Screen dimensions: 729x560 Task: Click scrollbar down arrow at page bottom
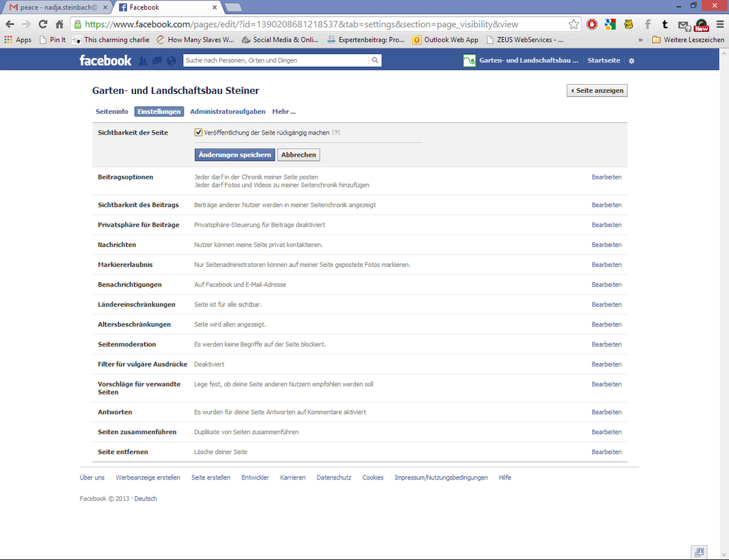724,554
